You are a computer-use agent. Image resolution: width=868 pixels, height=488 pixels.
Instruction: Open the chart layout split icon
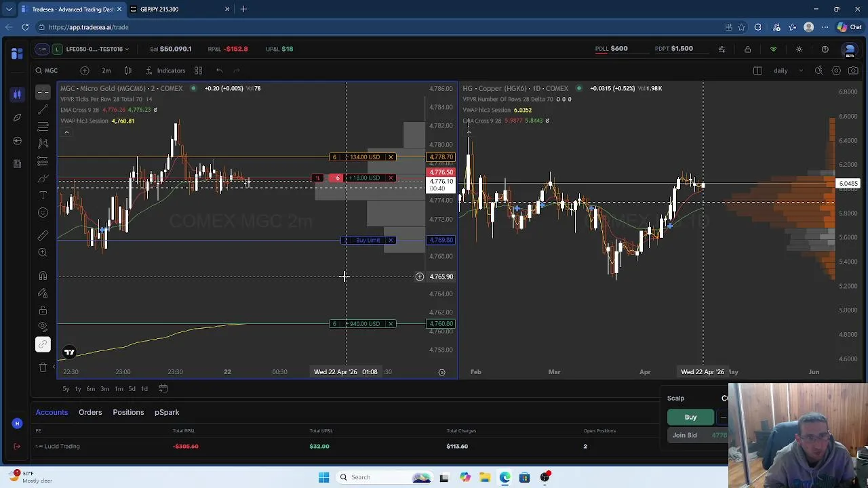coord(757,70)
